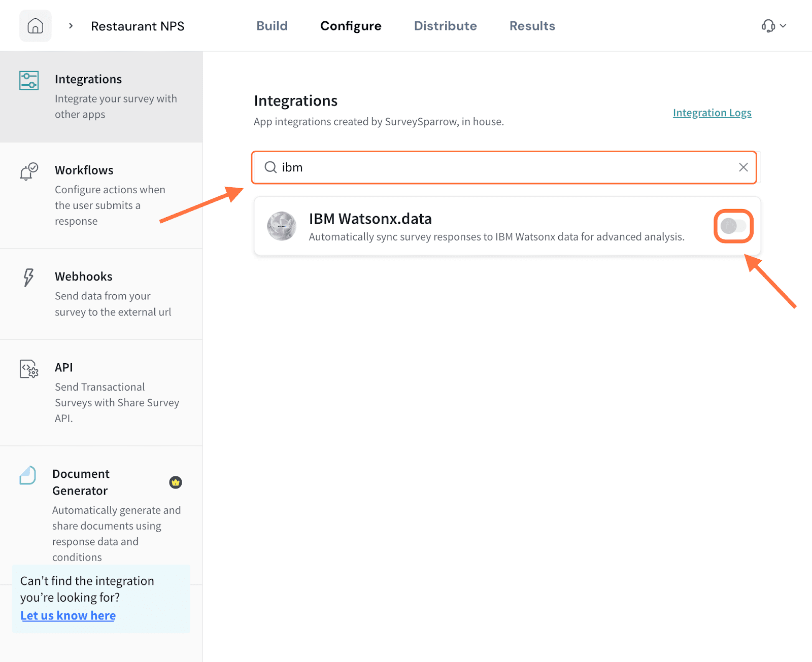812x662 pixels.
Task: Click the Webhooks lightning bolt icon
Action: click(28, 277)
